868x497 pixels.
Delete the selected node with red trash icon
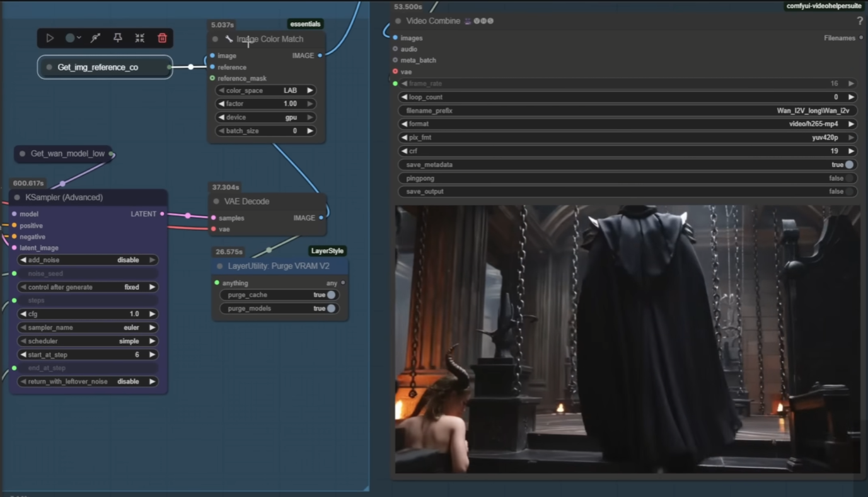coord(162,38)
